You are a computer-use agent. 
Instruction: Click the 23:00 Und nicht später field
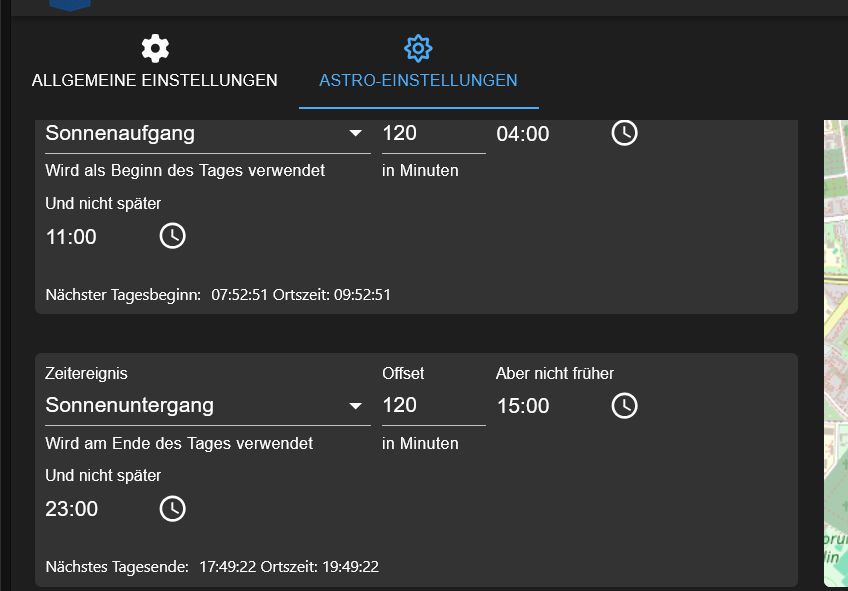71,509
